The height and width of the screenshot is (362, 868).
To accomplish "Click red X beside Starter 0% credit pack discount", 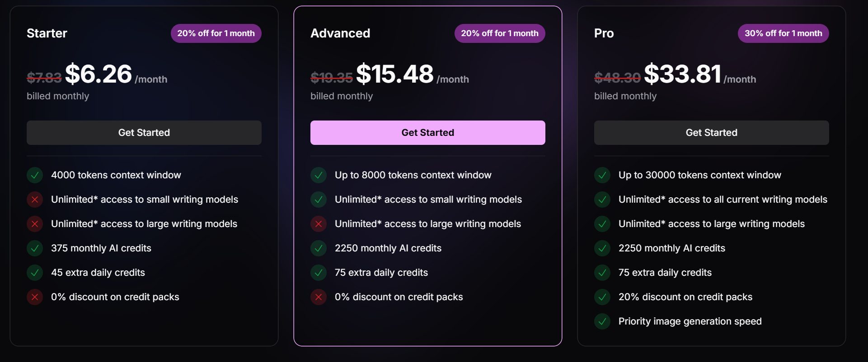I will tap(35, 297).
